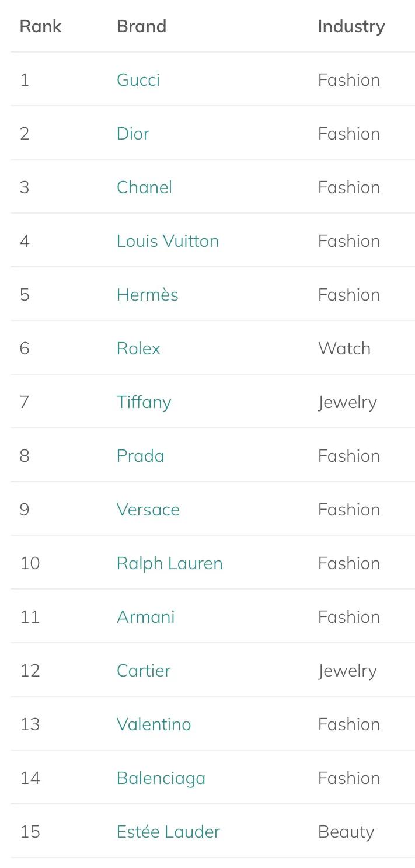This screenshot has height=868, width=415.
Task: Visit the Hermès brand page
Action: coord(147,295)
